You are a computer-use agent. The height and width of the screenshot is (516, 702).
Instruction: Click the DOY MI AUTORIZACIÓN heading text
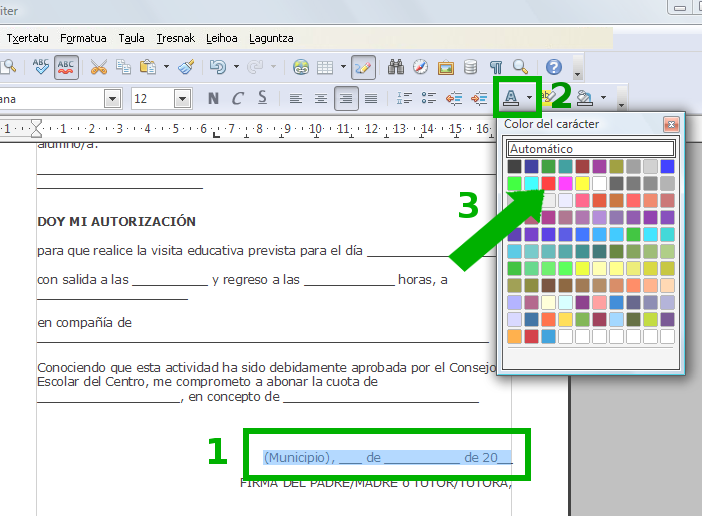pyautogui.click(x=116, y=222)
